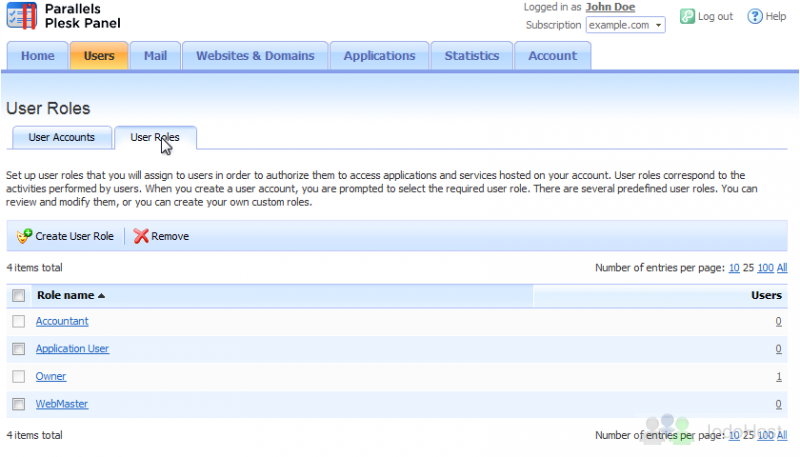Go to the Statistics tab
The height and width of the screenshot is (457, 800).
click(471, 56)
